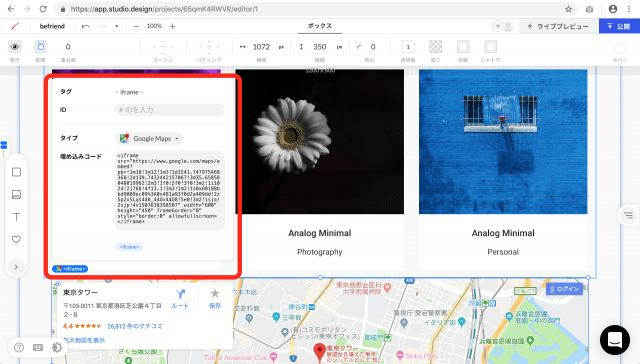The width and height of the screenshot is (640, 364).
Task: Open the Intercom chat bubble
Action: pyautogui.click(x=615, y=340)
